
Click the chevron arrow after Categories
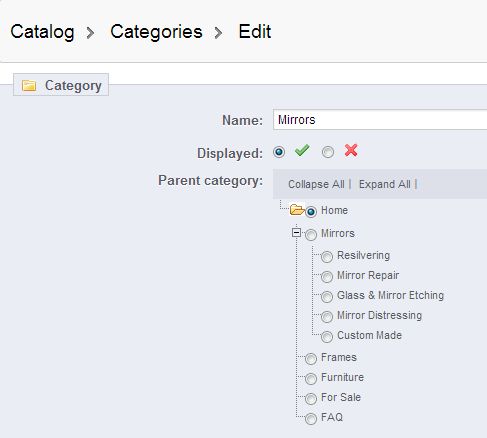(x=218, y=33)
